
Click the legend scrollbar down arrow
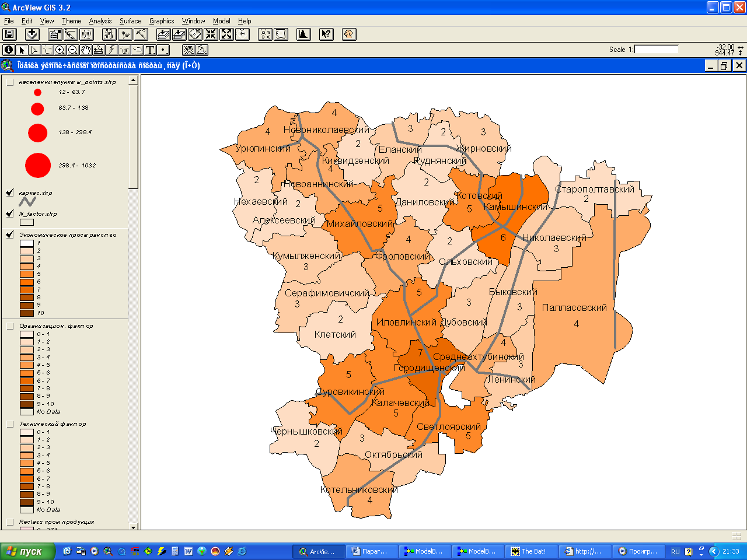point(134,527)
